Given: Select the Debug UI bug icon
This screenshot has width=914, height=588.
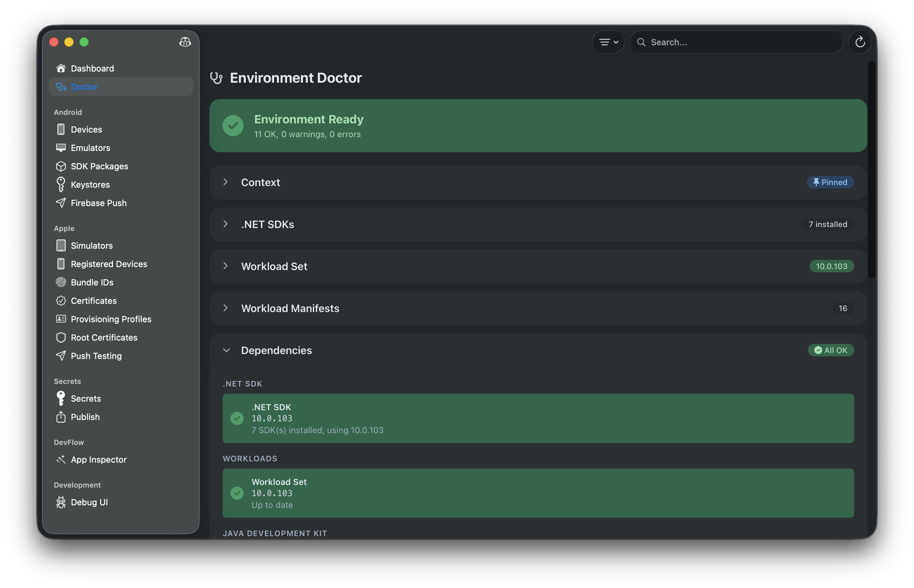Looking at the screenshot, I should tap(61, 502).
